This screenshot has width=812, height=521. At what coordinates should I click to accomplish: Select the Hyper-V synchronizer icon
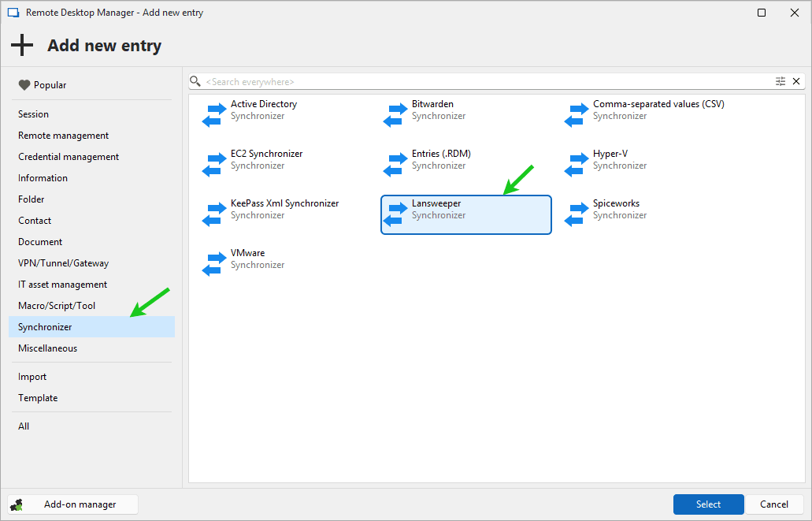pos(576,160)
